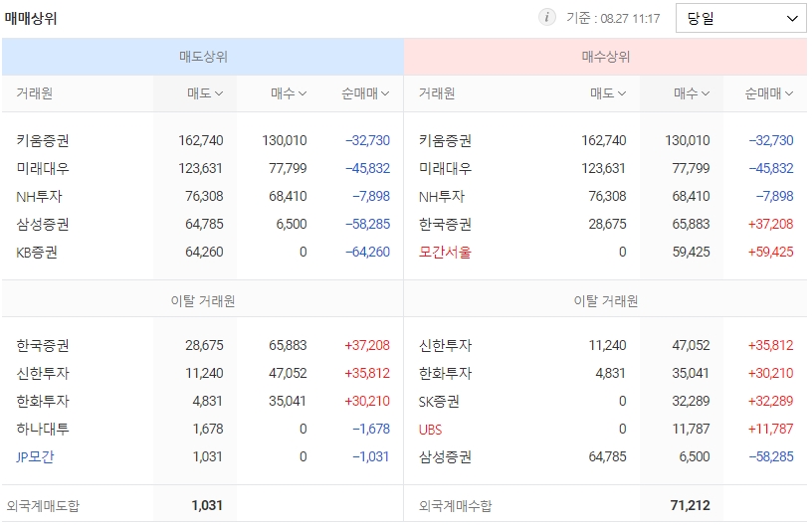Click JP모간 매도 value 1,031

[208, 457]
